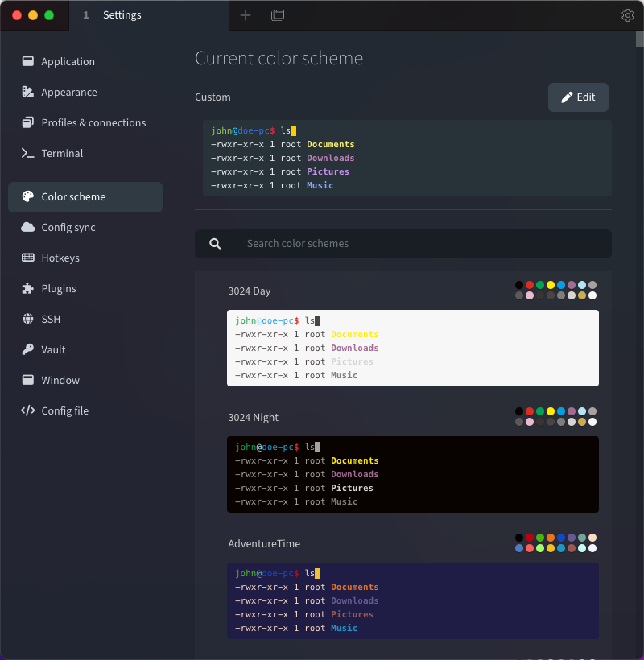Select the Appearance swatch icon
Image resolution: width=644 pixels, height=660 pixels.
[x=27, y=92]
